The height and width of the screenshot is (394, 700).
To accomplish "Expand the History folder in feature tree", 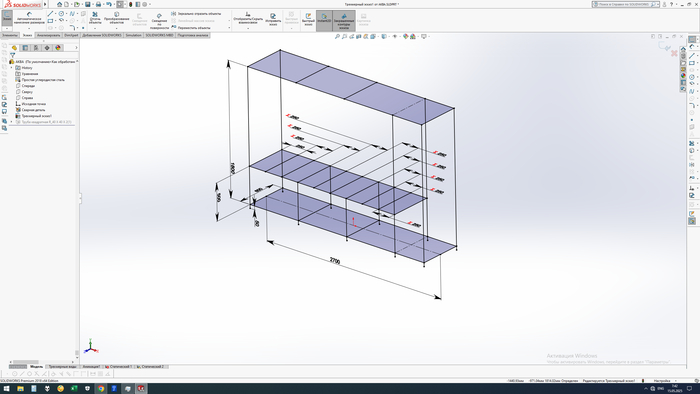I will pyautogui.click(x=12, y=68).
